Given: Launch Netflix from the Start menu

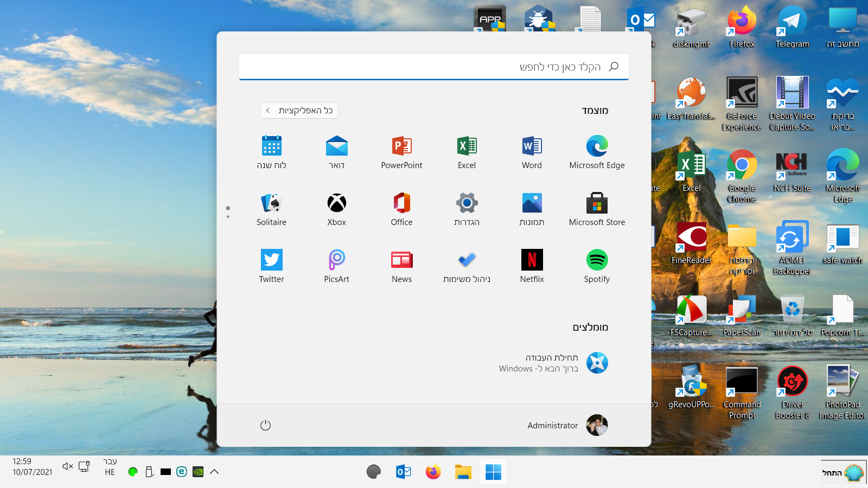Looking at the screenshot, I should click(532, 260).
